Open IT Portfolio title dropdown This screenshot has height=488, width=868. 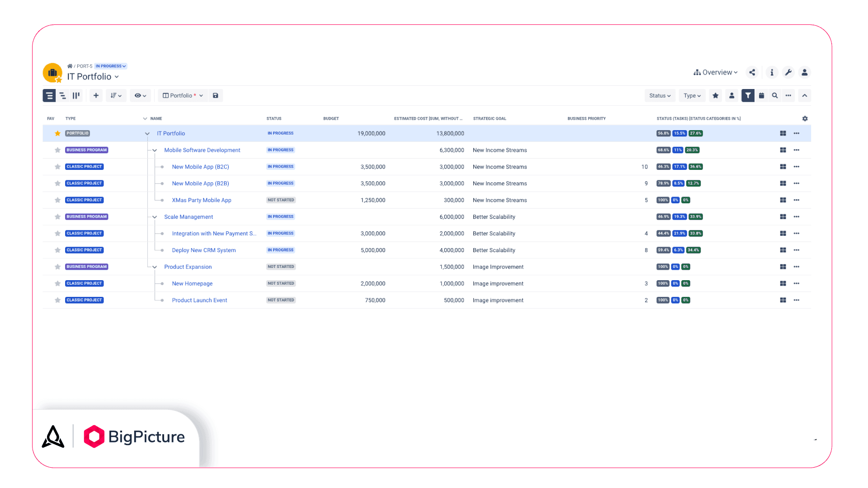tap(93, 76)
